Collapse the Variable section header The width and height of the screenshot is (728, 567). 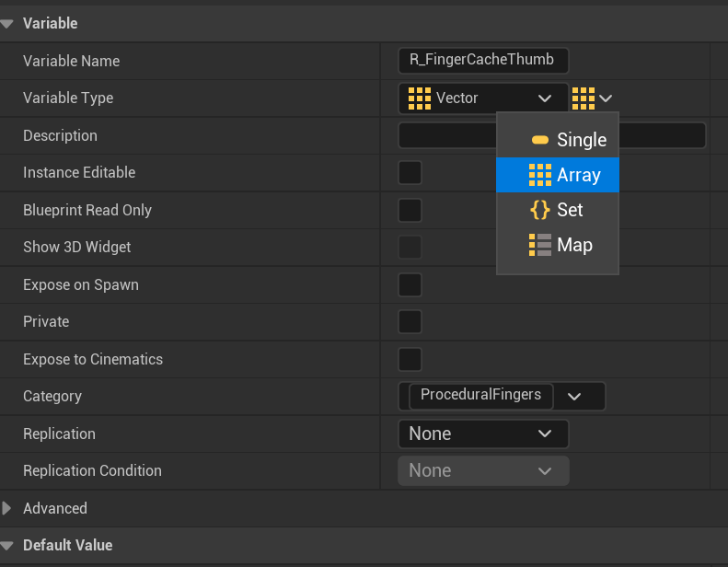[x=8, y=23]
